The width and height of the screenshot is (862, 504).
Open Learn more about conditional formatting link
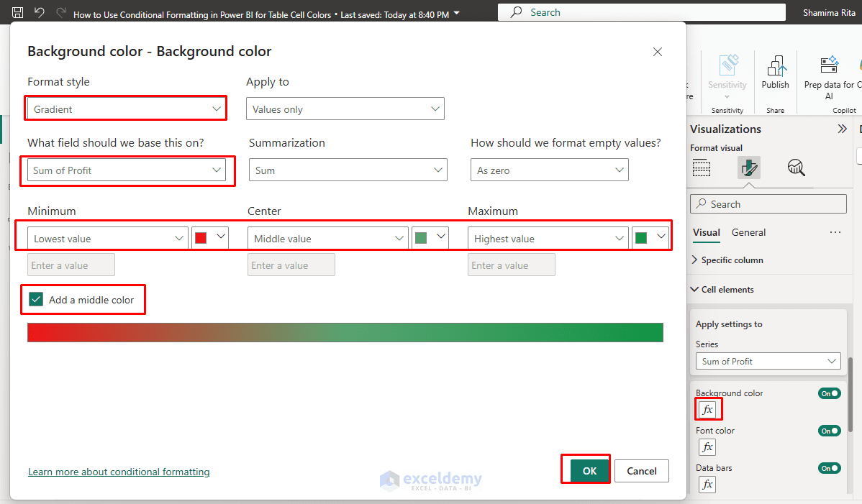(x=119, y=472)
